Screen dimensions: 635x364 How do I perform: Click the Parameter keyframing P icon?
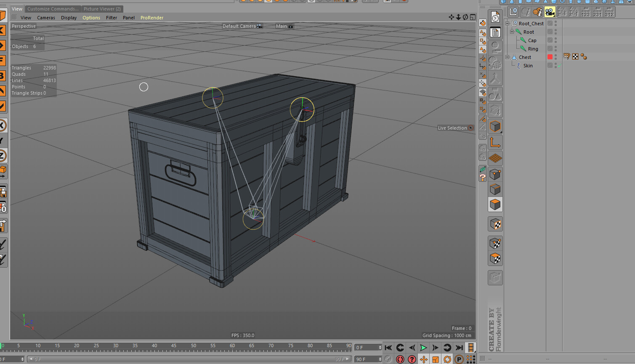coord(458,359)
